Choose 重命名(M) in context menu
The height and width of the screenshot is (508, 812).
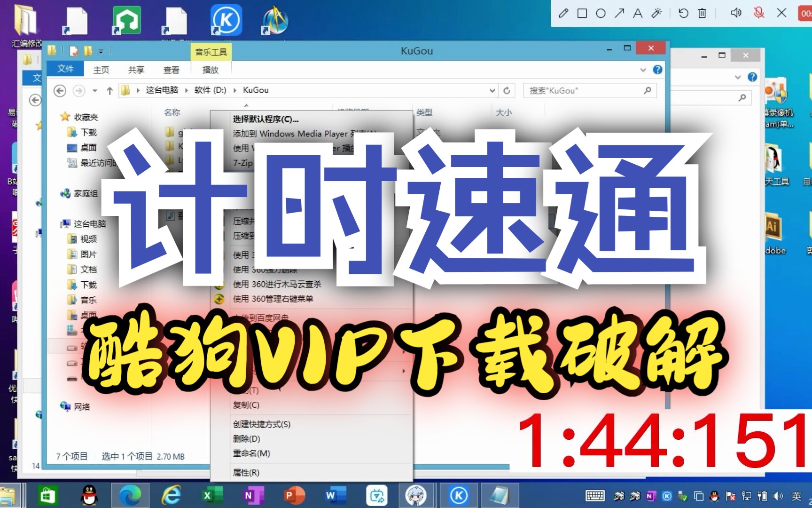coord(251,453)
